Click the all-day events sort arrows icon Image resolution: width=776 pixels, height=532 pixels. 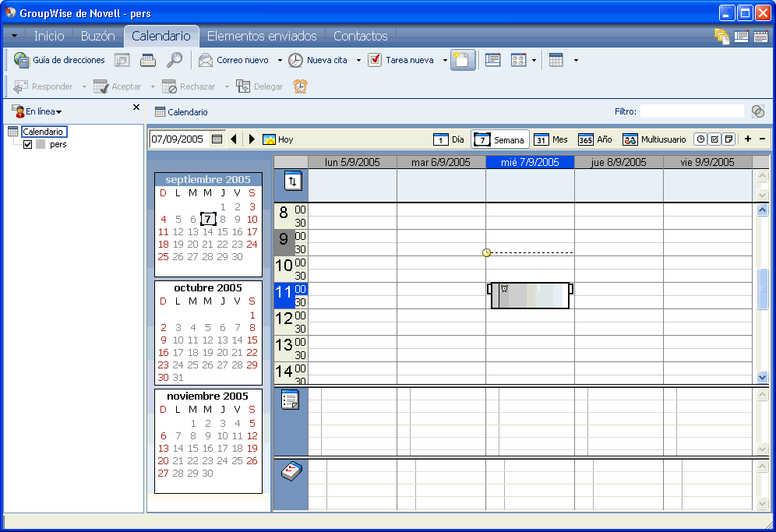[292, 181]
